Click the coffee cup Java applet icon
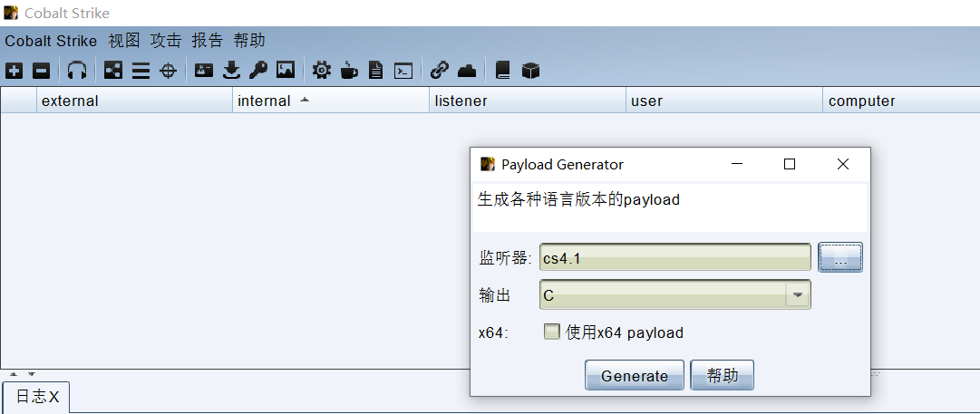The height and width of the screenshot is (414, 980). click(349, 71)
